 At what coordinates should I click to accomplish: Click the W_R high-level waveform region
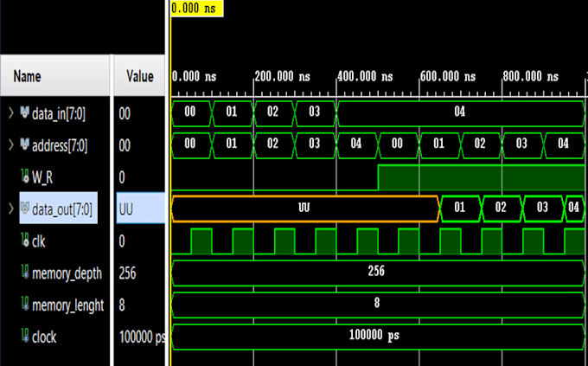point(482,177)
